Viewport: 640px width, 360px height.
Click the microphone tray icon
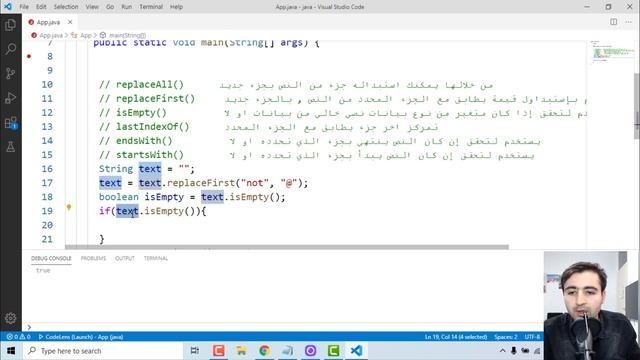pos(514,351)
